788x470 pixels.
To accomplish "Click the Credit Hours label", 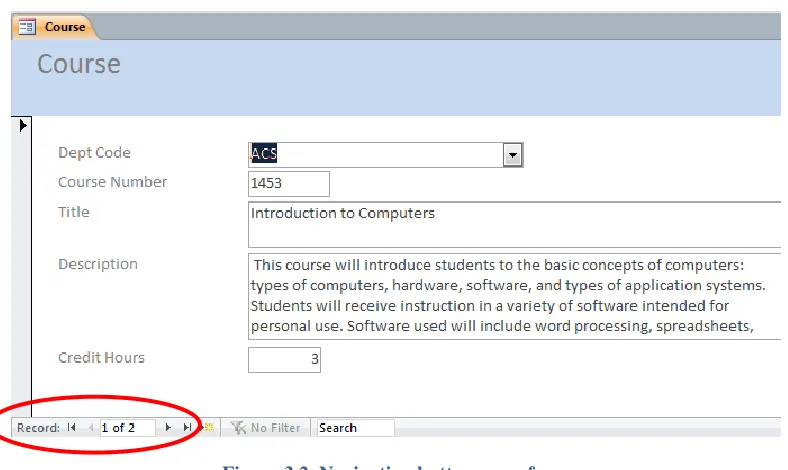I will [102, 358].
